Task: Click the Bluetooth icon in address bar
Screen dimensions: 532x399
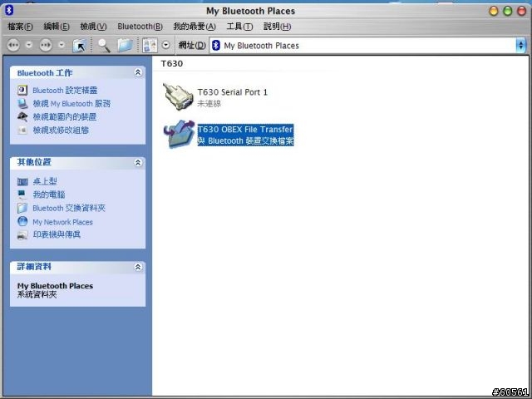Action: point(216,45)
